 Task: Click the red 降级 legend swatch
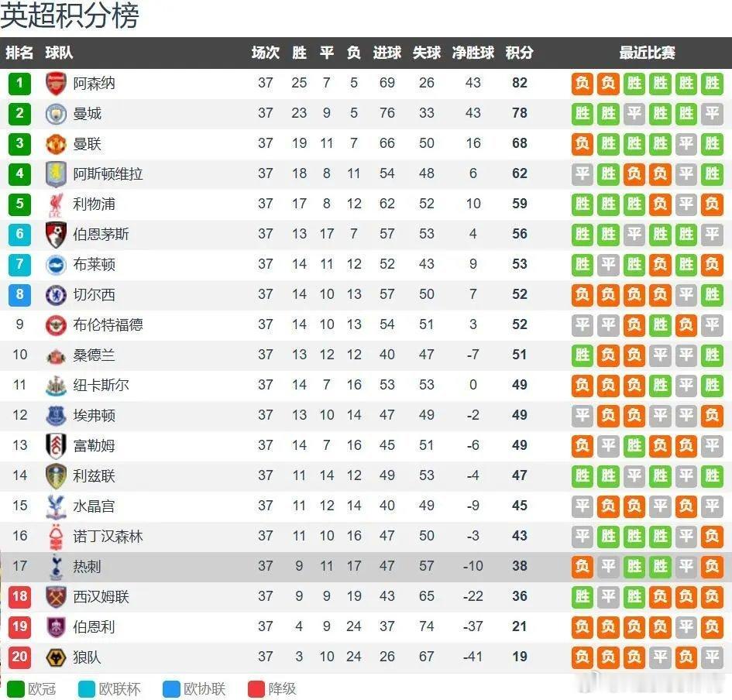click(256, 689)
